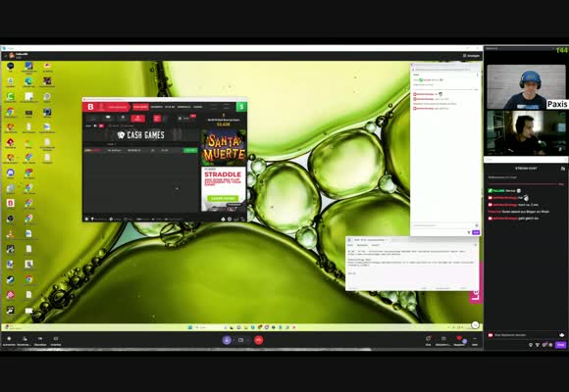Select the lower webcam video feed
This screenshot has height=392, width=569.
526,133
